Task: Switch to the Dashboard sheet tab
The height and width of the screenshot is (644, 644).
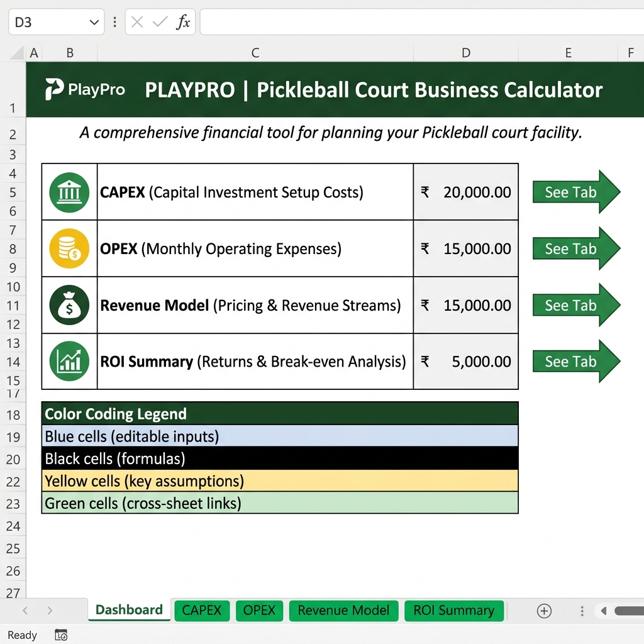Action: [129, 609]
